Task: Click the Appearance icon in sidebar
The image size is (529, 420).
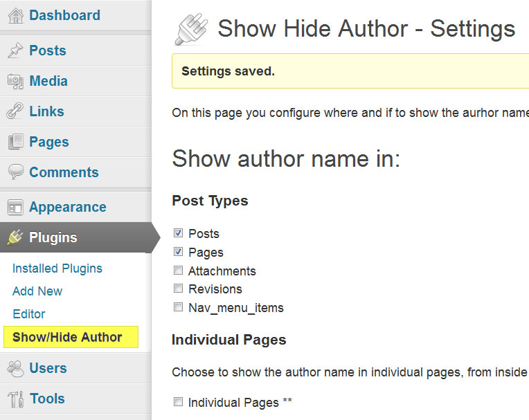Action: (x=15, y=207)
